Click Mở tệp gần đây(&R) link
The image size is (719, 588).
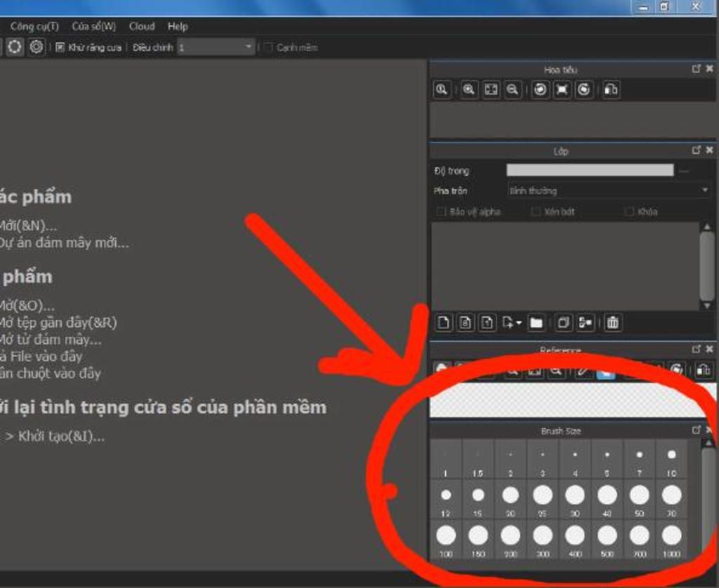pos(58,323)
